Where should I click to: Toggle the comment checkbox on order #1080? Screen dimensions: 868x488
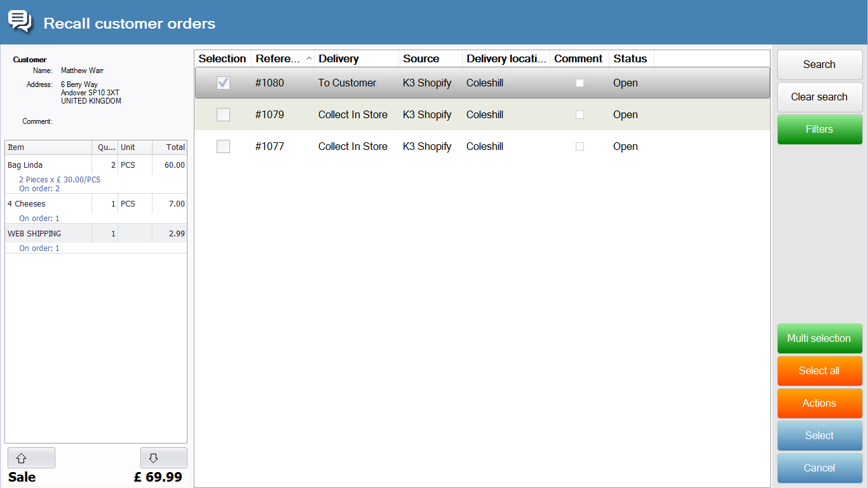pyautogui.click(x=580, y=83)
